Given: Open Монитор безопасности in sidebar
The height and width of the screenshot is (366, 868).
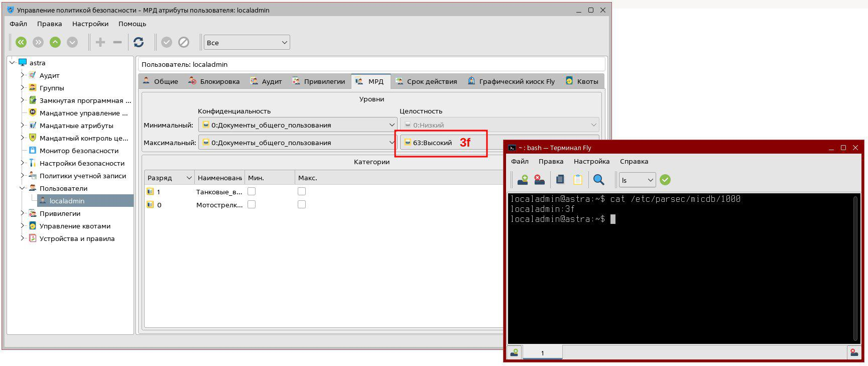Looking at the screenshot, I should coord(79,151).
